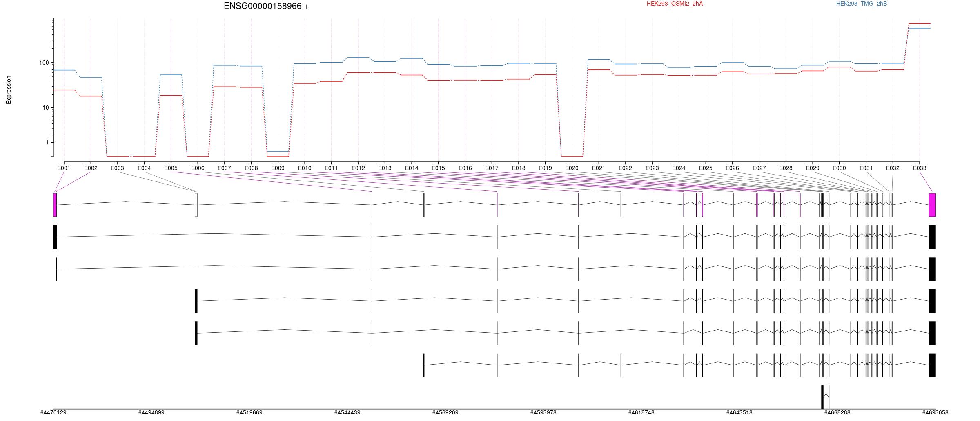Click exon label E008
980x421 pixels.
(x=251, y=168)
